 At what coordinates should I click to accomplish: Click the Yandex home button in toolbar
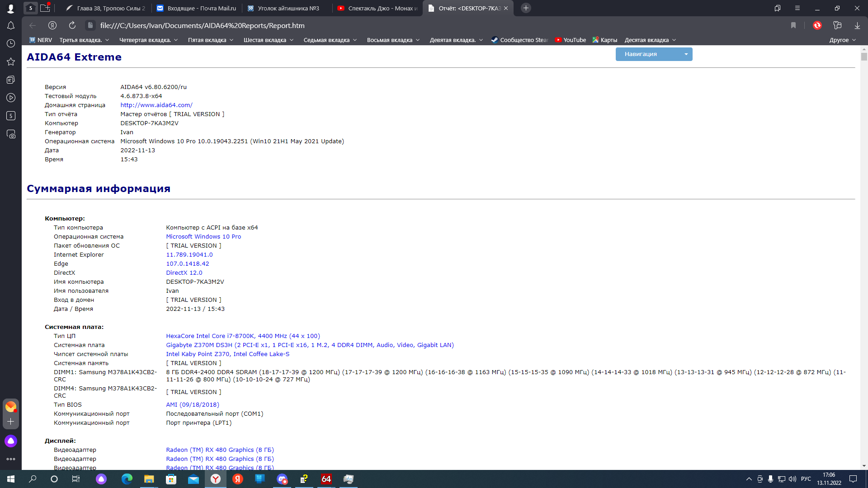52,26
